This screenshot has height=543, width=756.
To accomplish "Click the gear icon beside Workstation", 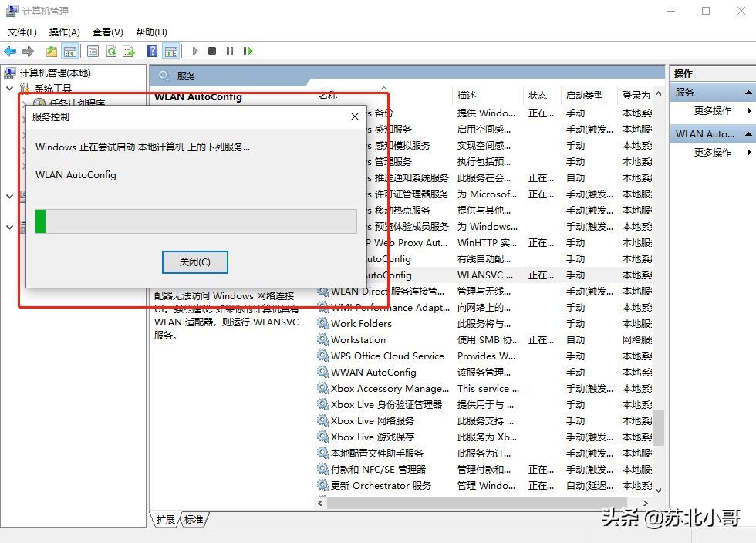I will [322, 339].
